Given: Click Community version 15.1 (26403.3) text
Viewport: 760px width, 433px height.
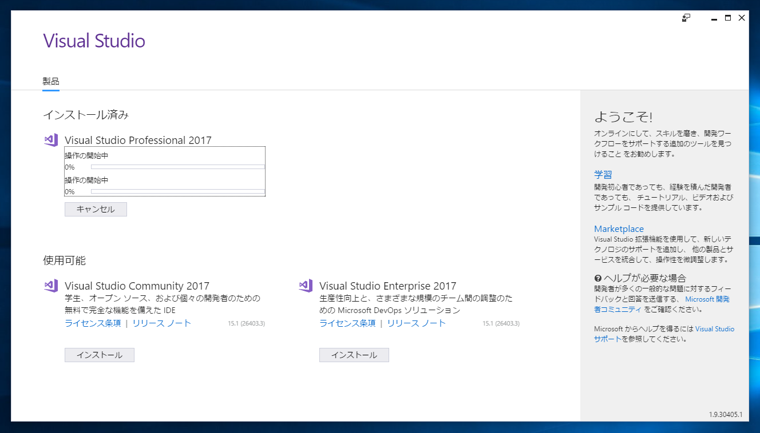Looking at the screenshot, I should coord(246,323).
